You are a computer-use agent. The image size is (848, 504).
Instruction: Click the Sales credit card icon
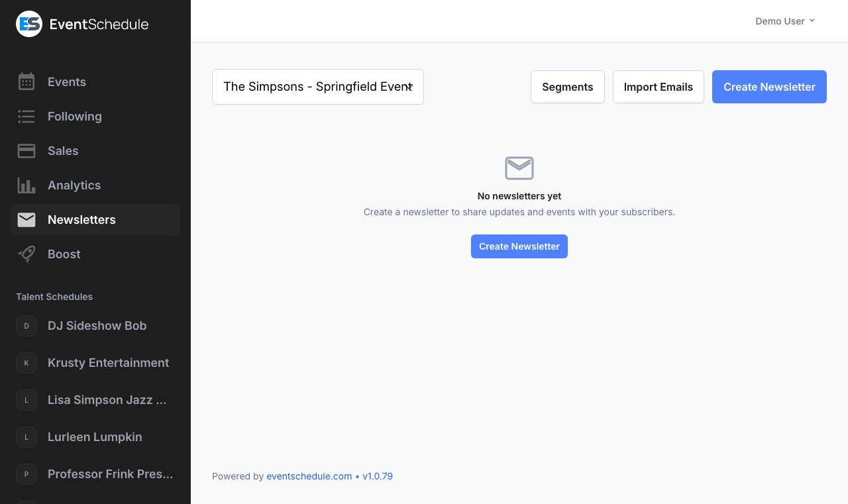pos(26,151)
